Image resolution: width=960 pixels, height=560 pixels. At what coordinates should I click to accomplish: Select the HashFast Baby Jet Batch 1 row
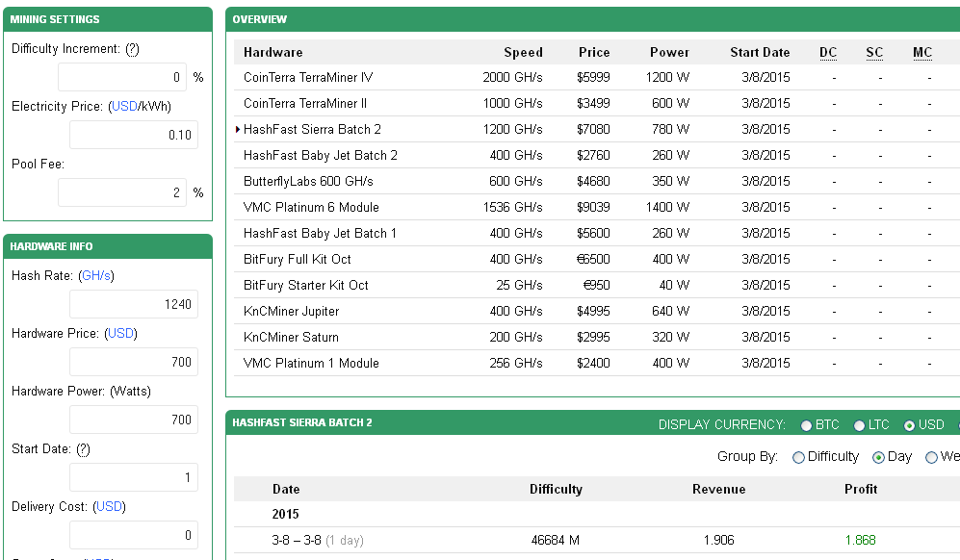[597, 234]
